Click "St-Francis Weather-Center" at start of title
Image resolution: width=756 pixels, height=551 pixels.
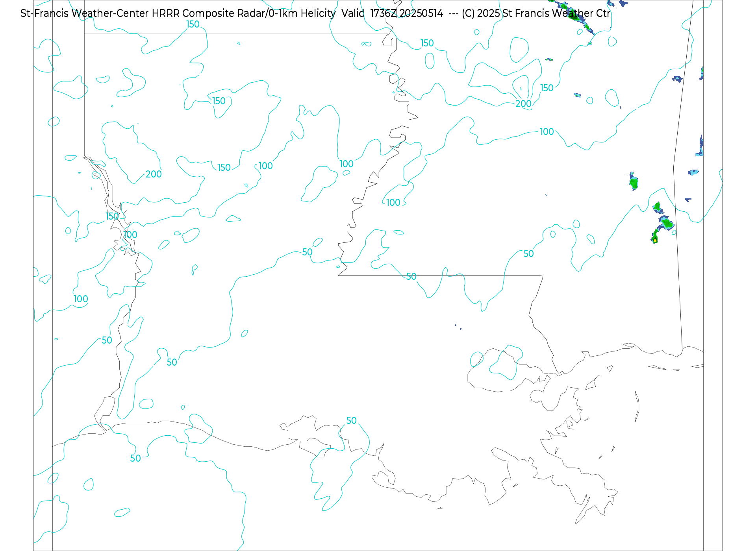point(84,13)
